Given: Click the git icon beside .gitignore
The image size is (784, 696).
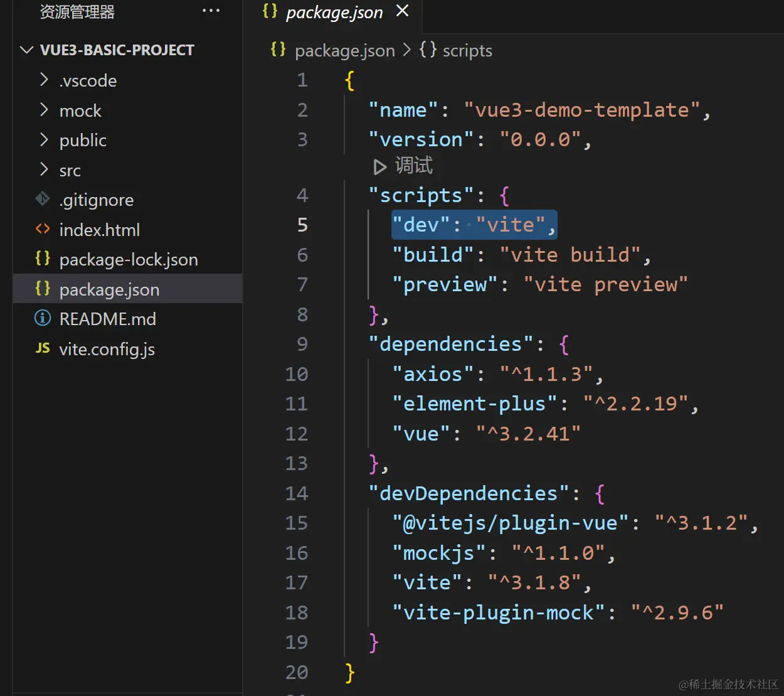Looking at the screenshot, I should tap(43, 199).
